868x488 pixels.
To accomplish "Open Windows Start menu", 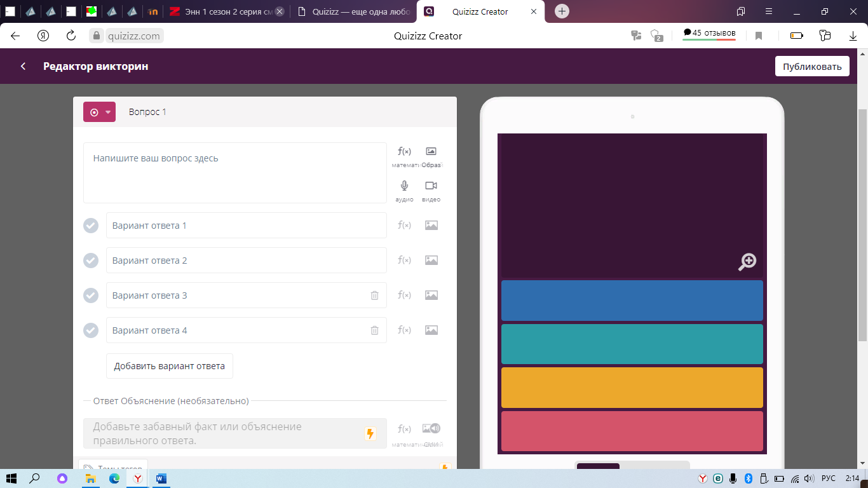I will point(10,478).
